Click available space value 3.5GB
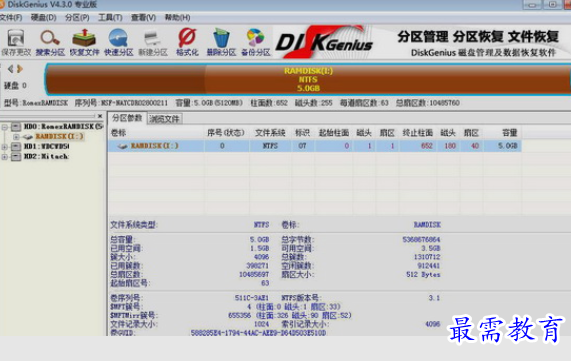 point(430,248)
